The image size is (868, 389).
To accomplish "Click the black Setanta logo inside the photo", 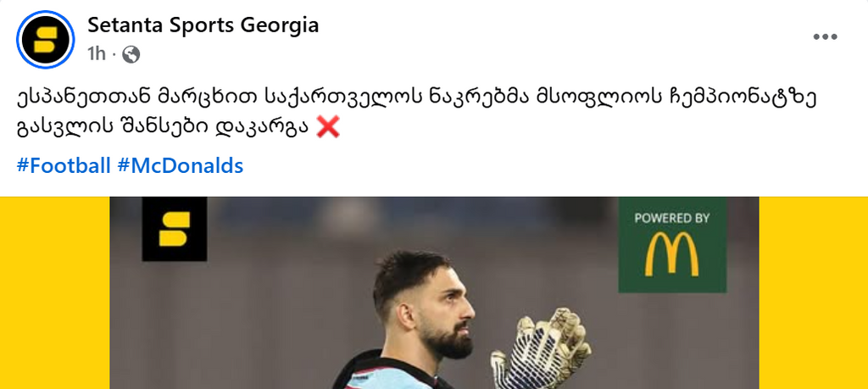I will click(x=175, y=229).
